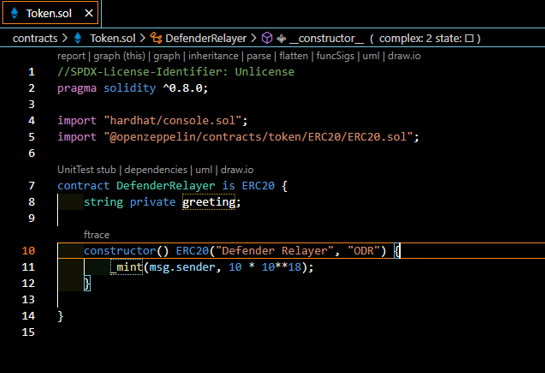Screen dimensions: 545x373
Task: Click line number 7 in the gutter
Action: (x=32, y=186)
